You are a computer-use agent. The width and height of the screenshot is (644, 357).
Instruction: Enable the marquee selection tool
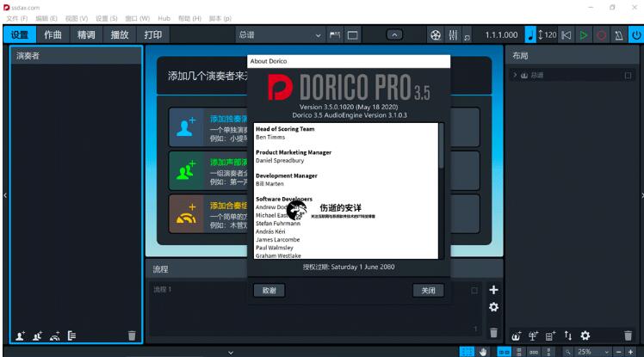[467, 352]
